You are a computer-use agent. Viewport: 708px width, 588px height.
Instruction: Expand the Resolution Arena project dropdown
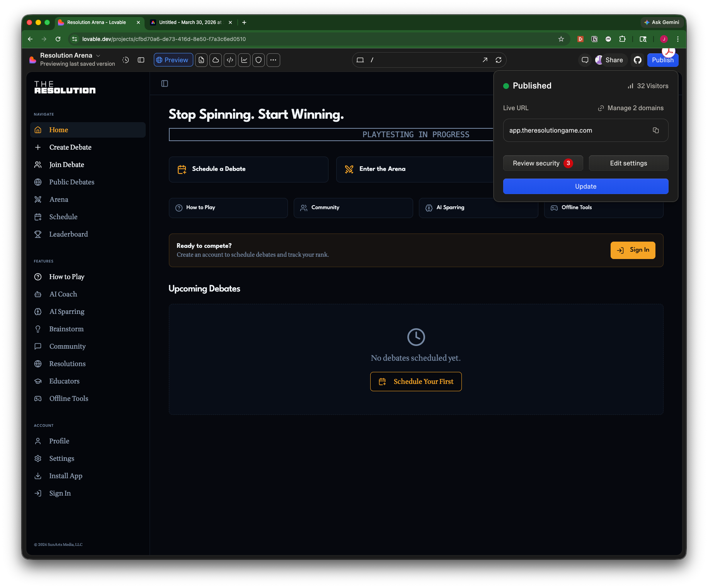[x=98, y=56]
